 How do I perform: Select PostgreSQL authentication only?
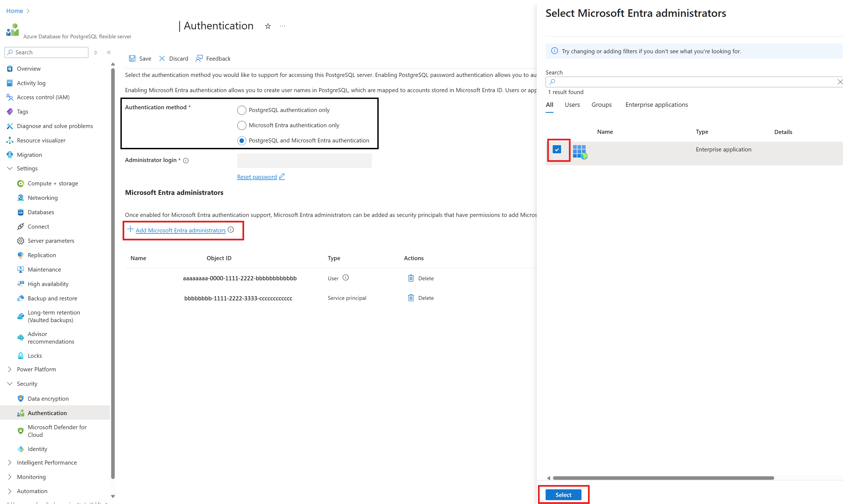(241, 110)
